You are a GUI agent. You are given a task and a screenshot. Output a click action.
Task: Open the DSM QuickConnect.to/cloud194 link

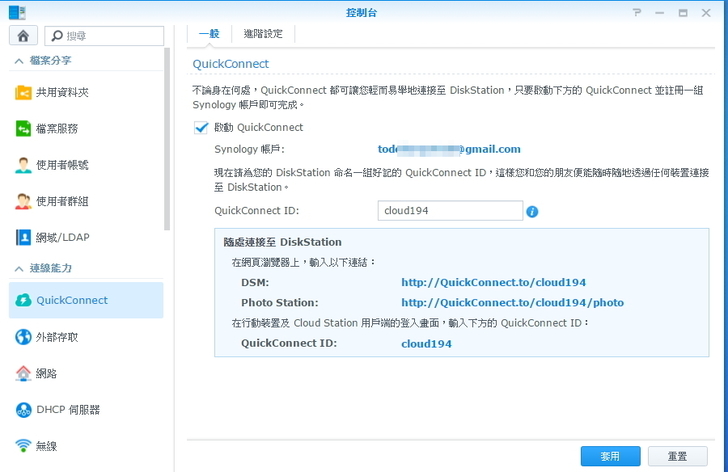(x=493, y=282)
